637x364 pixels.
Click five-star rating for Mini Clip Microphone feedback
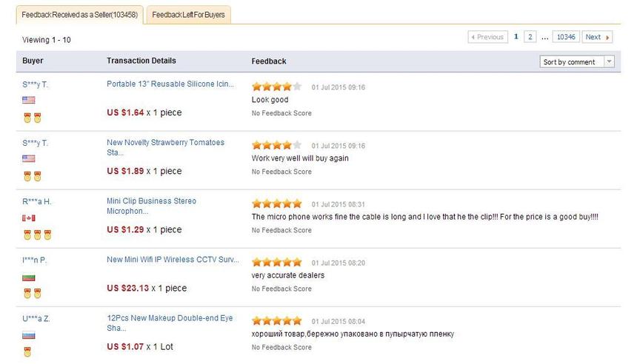pyautogui.click(x=276, y=203)
